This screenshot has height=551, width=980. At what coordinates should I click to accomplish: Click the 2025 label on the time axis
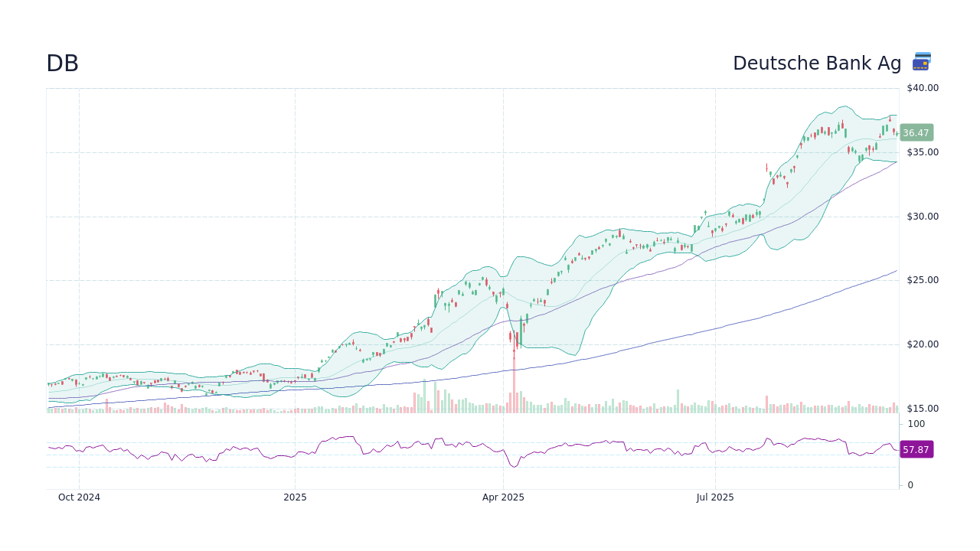point(295,497)
